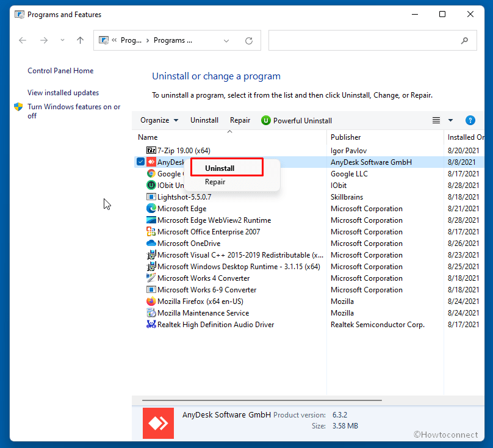
Task: Click the search magnifier icon
Action: [x=464, y=40]
